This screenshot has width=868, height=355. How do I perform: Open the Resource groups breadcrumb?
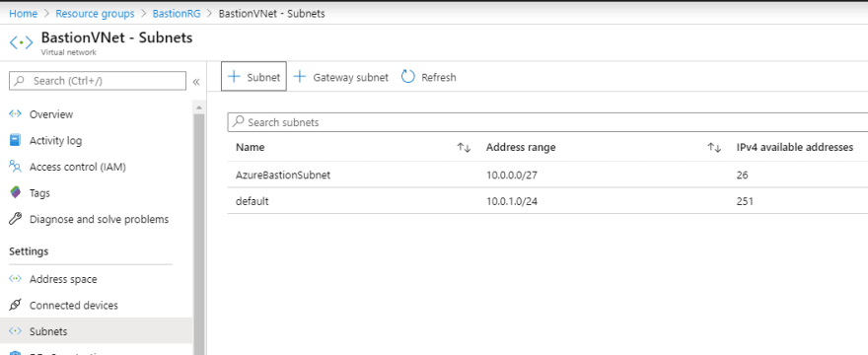tap(95, 13)
